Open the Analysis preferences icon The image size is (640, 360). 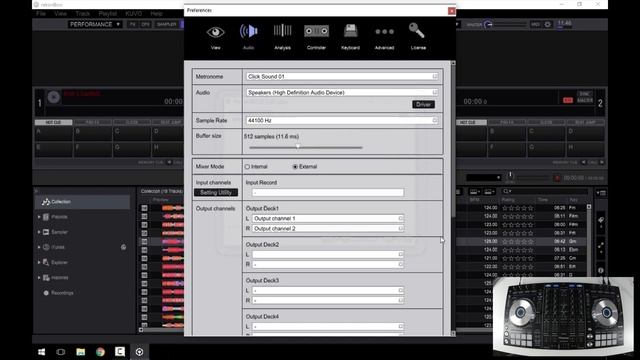[282, 31]
